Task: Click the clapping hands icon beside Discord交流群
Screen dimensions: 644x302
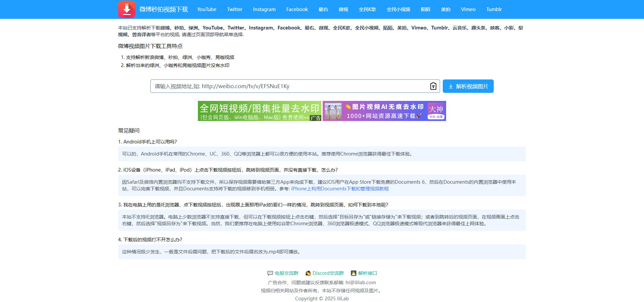Action: pyautogui.click(x=308, y=273)
